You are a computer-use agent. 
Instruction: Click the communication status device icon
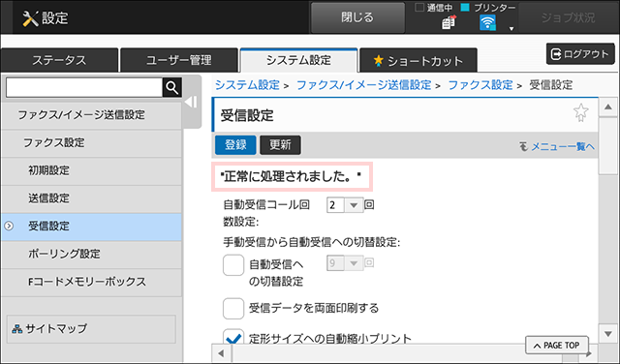tap(449, 22)
